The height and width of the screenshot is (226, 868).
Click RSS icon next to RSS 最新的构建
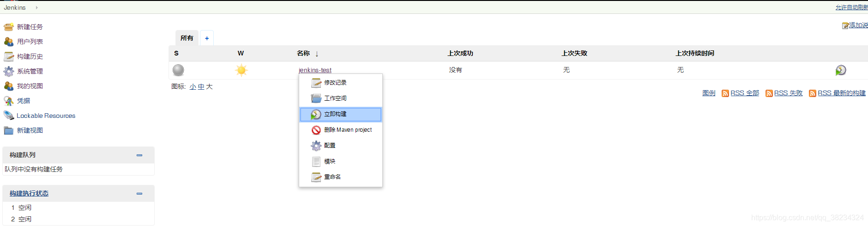point(813,93)
